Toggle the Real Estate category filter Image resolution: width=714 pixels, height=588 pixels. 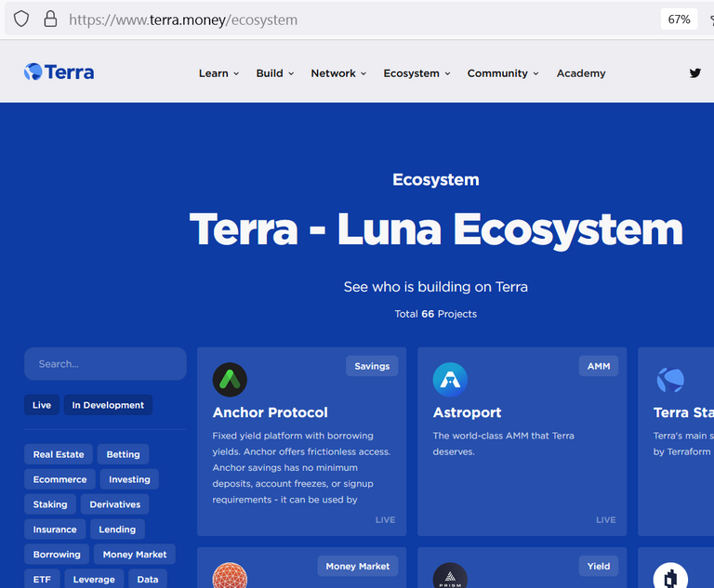coord(59,454)
